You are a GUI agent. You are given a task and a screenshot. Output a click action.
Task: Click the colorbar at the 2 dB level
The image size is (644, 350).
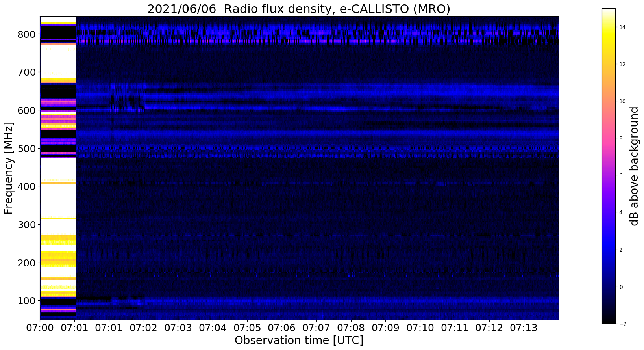[609, 249]
